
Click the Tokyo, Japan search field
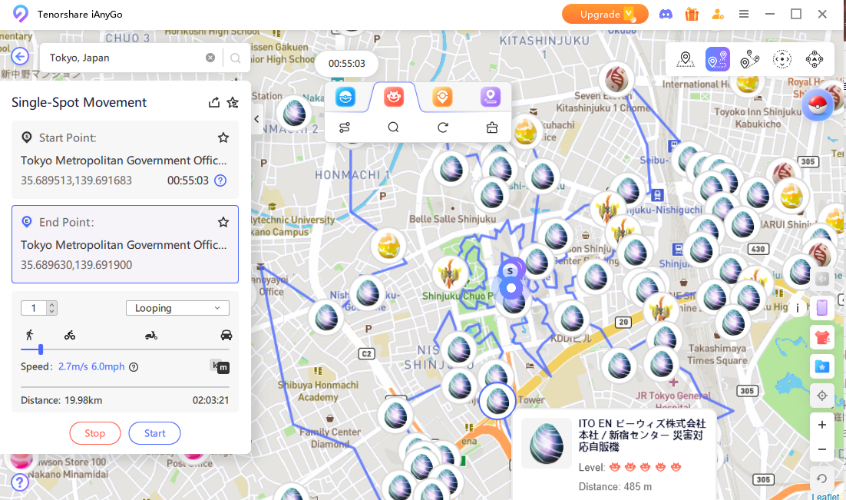[x=125, y=58]
